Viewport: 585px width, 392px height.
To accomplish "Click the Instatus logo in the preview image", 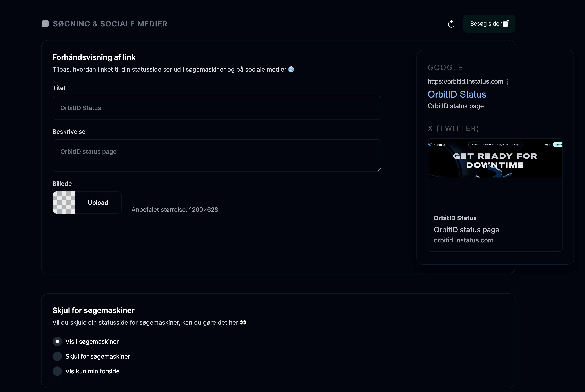I will [x=437, y=145].
